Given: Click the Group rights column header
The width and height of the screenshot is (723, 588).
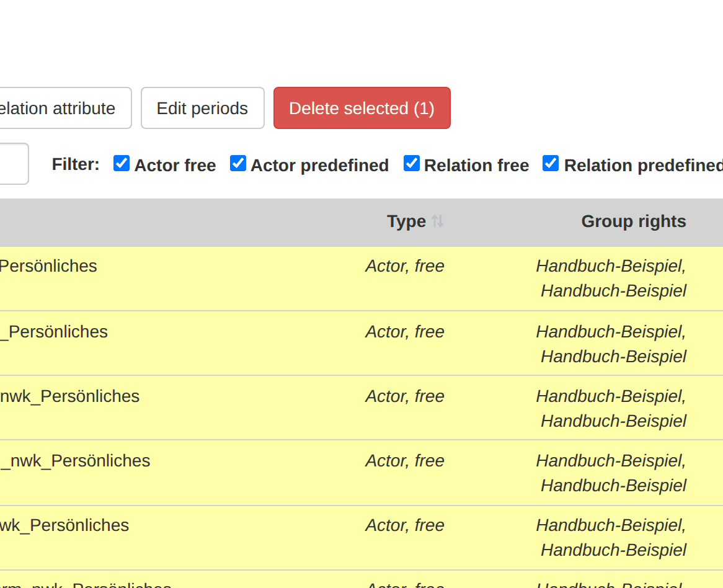Looking at the screenshot, I should (634, 221).
